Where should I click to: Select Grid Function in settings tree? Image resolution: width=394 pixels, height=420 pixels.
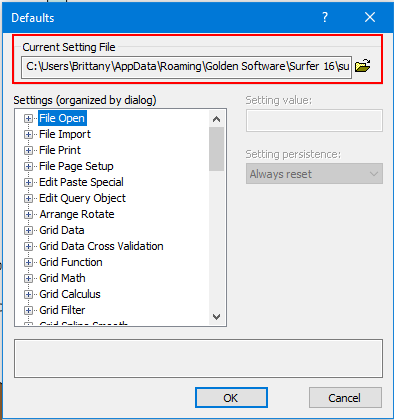tap(71, 262)
